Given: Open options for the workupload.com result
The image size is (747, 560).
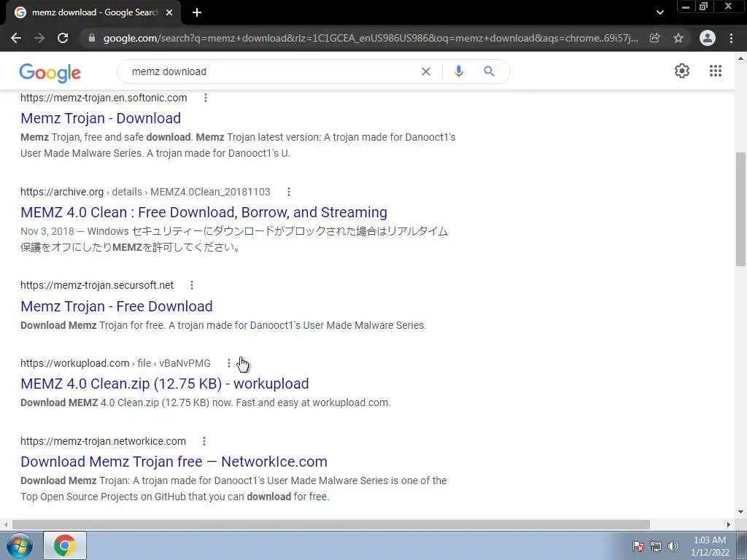Looking at the screenshot, I should 228,363.
